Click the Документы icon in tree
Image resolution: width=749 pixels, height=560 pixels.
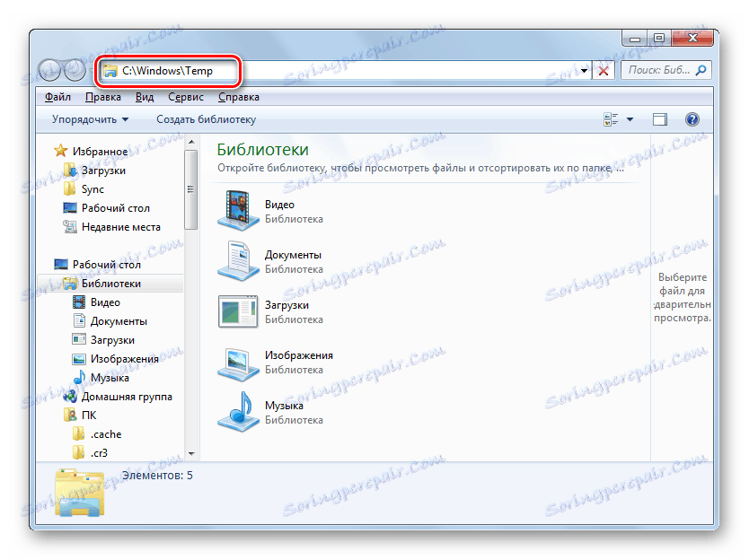79,320
